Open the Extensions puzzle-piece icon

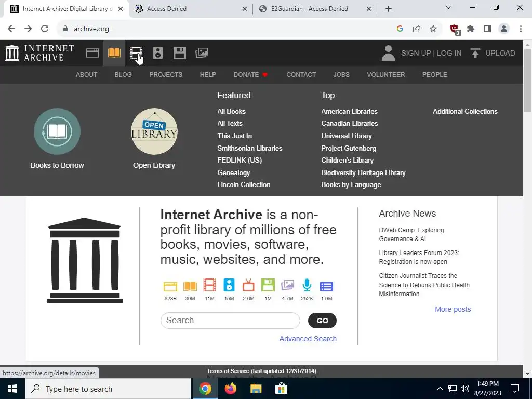coord(471,29)
